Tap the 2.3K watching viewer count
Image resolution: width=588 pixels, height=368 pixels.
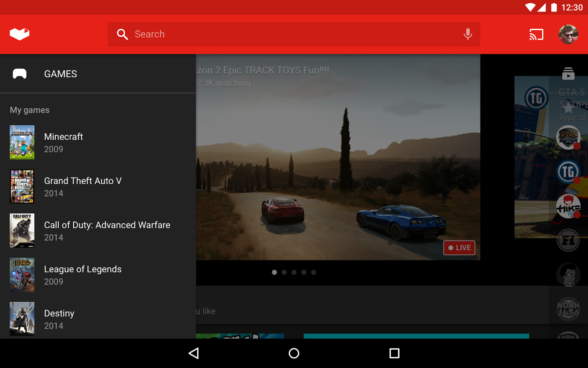[x=223, y=83]
